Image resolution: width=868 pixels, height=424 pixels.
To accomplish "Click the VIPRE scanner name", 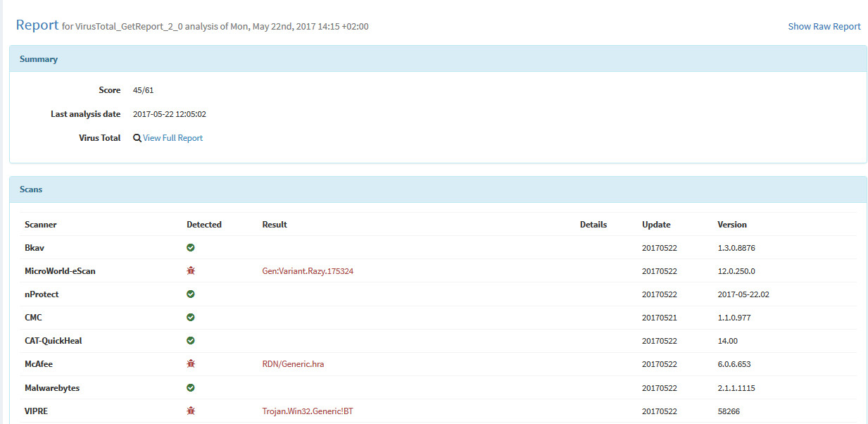I will (x=36, y=411).
